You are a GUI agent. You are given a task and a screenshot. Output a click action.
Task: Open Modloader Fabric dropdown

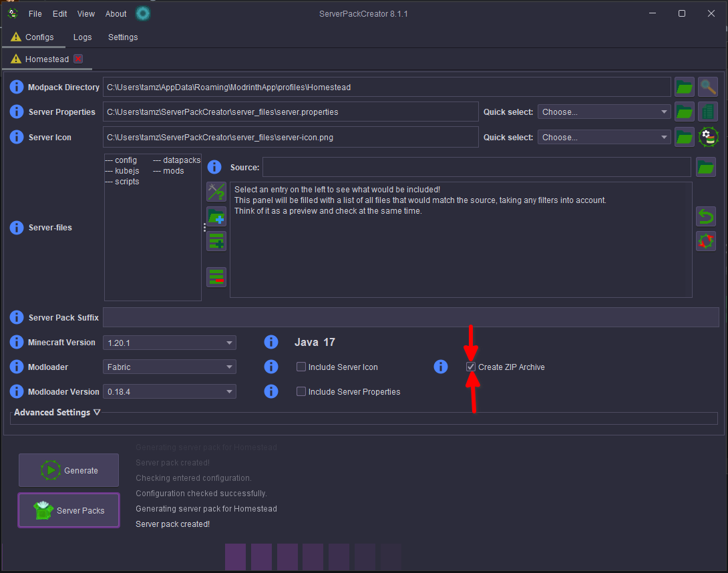point(170,367)
